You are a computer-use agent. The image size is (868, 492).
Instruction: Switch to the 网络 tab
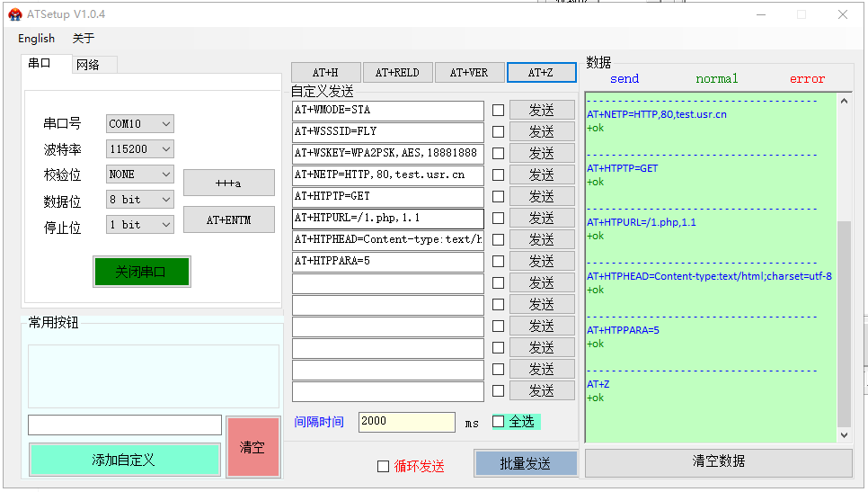pyautogui.click(x=88, y=65)
